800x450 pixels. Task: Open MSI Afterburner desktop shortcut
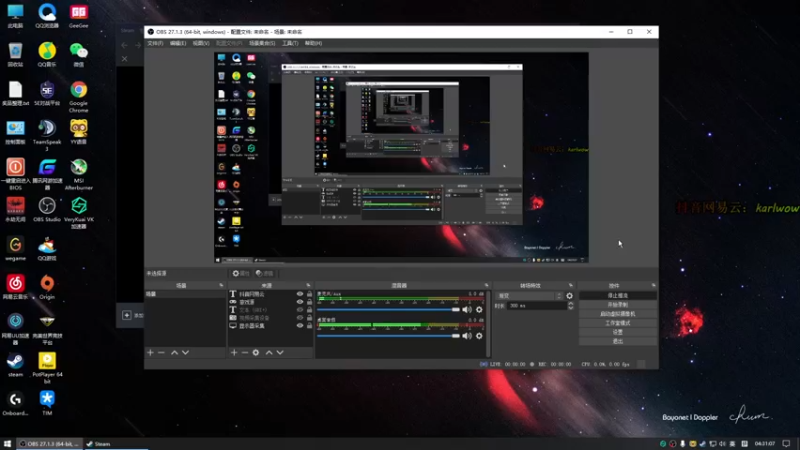coord(79,174)
